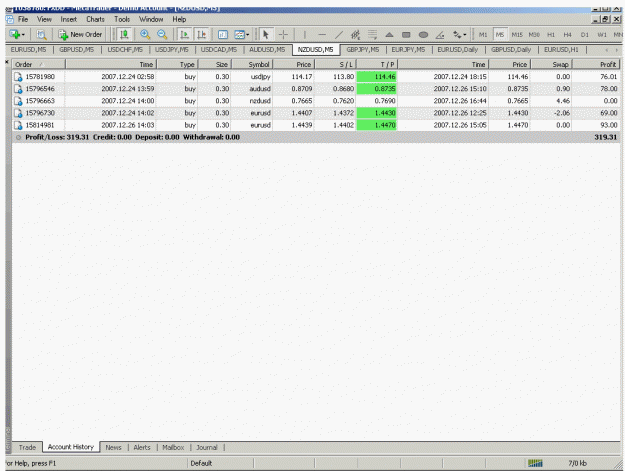Select the Vertical Line tool

[305, 35]
